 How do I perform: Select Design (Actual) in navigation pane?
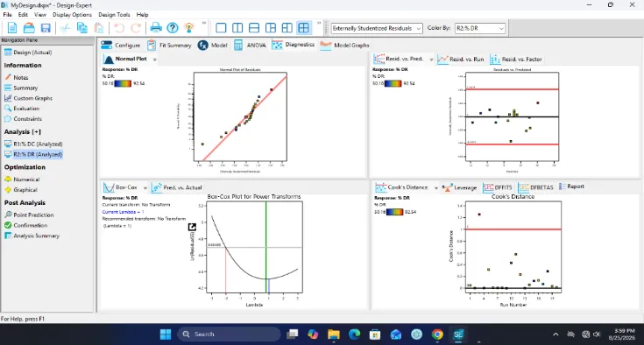coord(28,52)
